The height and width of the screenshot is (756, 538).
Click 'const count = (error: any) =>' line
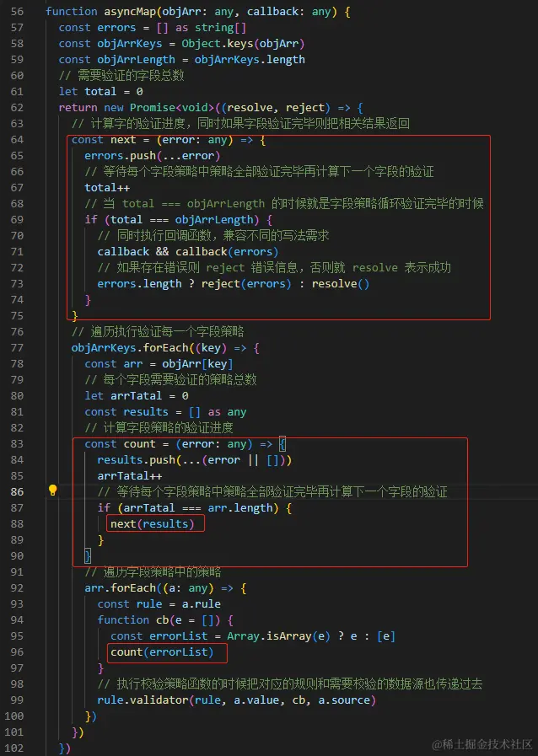tap(179, 443)
